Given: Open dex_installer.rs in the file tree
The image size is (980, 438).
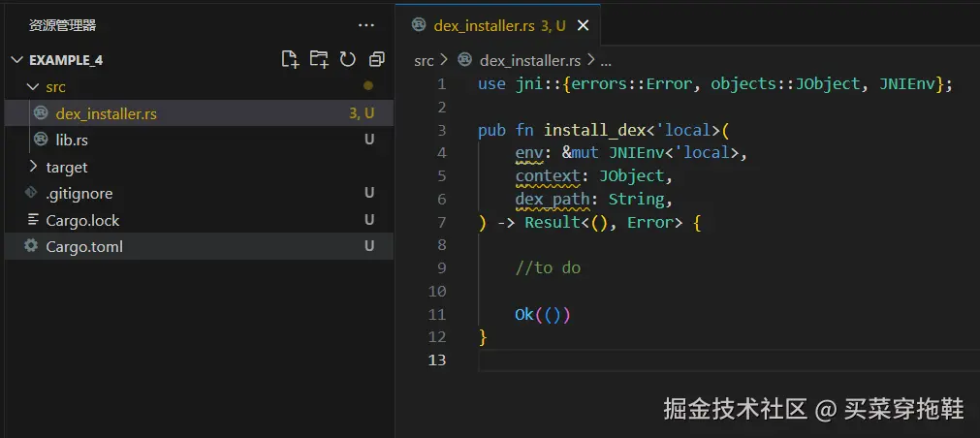Looking at the screenshot, I should tap(200, 113).
